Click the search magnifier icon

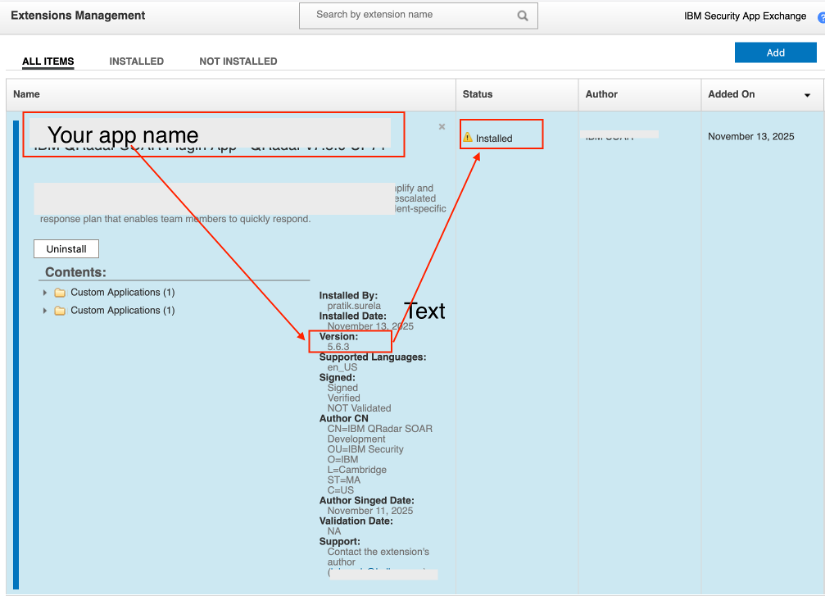[x=522, y=15]
